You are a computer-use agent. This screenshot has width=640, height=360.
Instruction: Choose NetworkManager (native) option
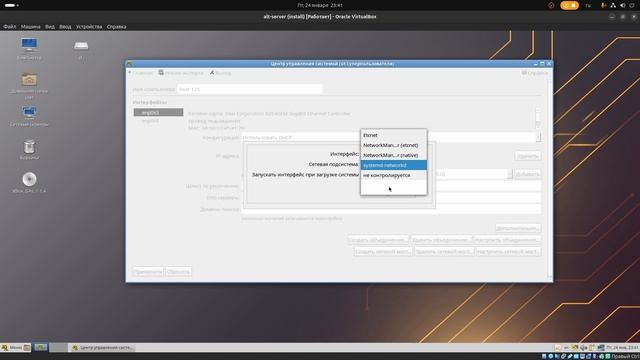[x=393, y=155]
